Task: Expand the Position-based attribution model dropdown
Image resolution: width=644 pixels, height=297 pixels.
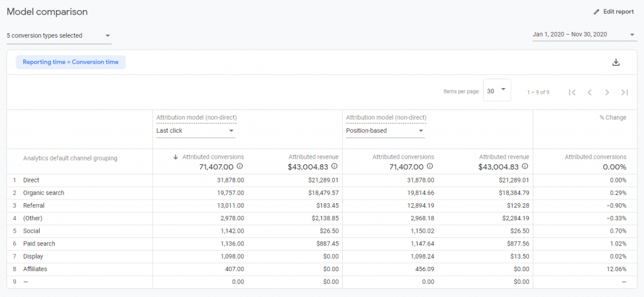Action: coord(385,131)
